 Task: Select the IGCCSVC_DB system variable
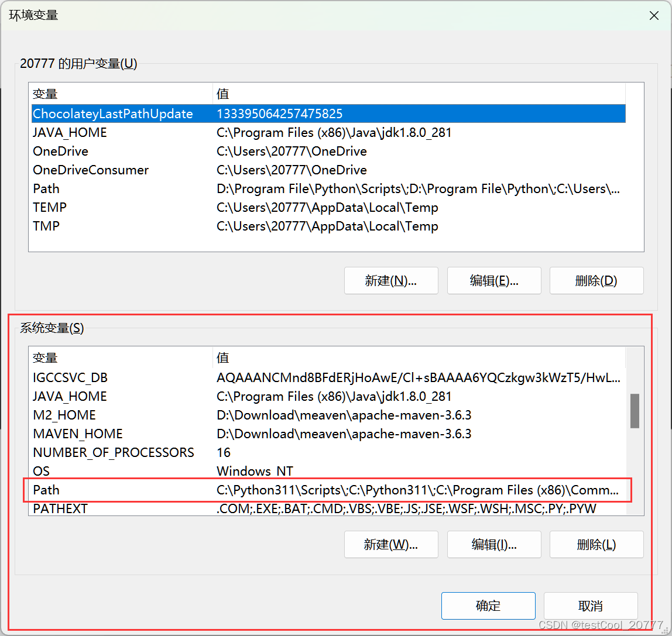(117, 377)
